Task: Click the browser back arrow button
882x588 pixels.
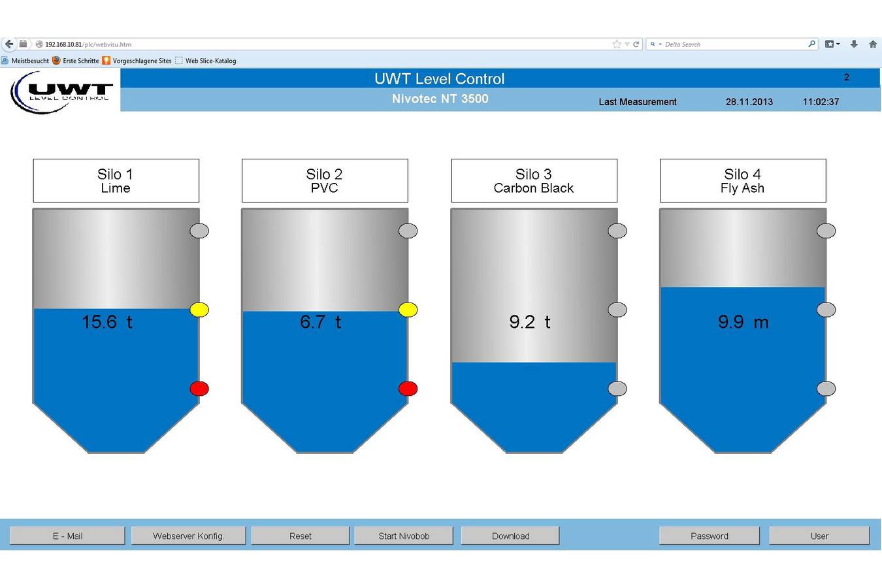Action: coord(9,44)
